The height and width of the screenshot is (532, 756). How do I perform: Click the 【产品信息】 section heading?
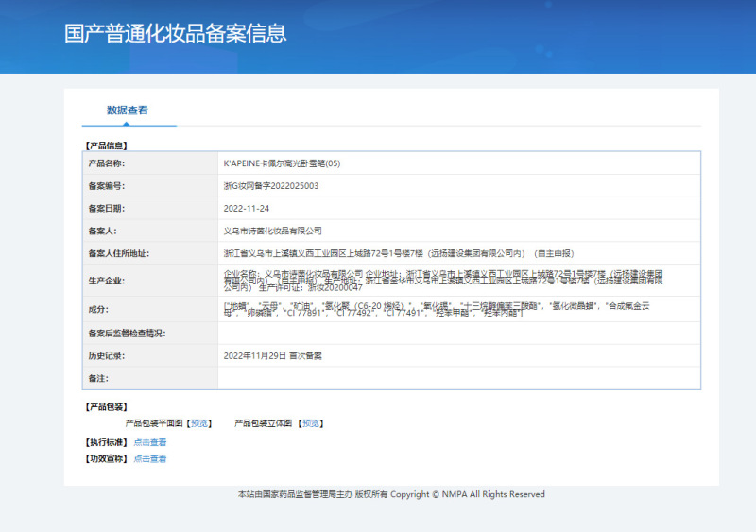click(106, 146)
